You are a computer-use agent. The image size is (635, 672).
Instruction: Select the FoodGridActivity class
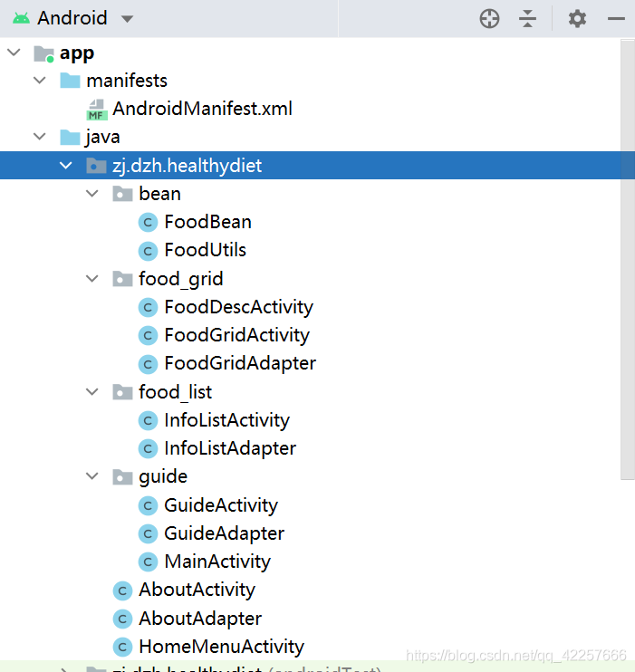click(x=237, y=336)
